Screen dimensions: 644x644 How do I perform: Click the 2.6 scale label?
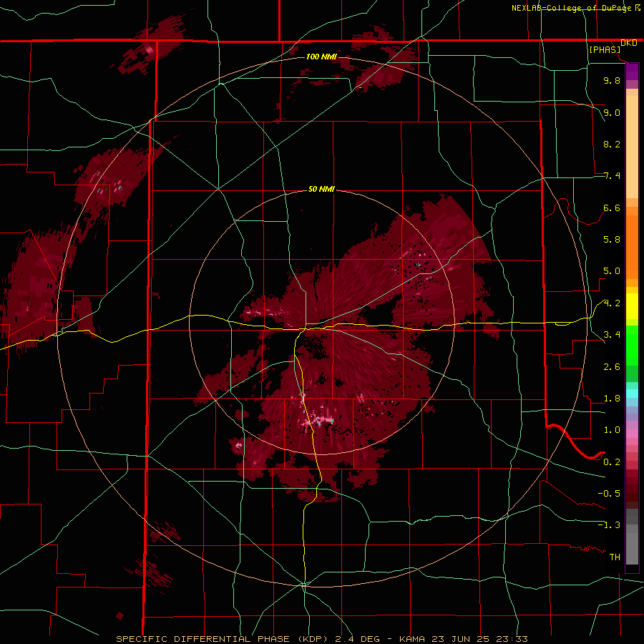pyautogui.click(x=612, y=367)
